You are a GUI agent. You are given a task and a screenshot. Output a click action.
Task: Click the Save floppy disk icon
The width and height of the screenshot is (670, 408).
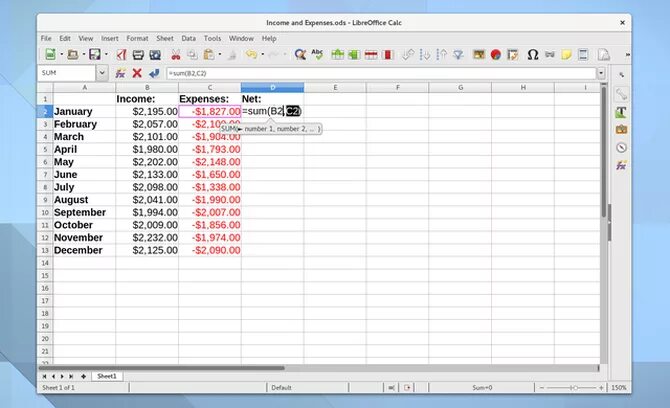[95, 54]
